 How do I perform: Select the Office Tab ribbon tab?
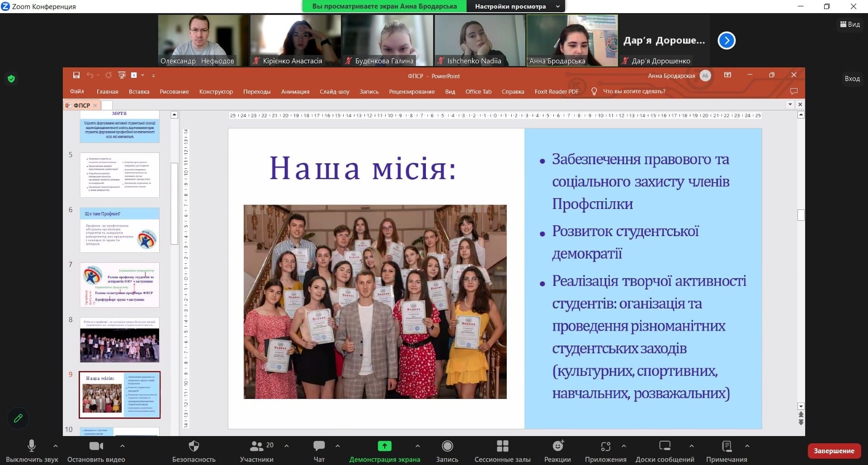478,91
